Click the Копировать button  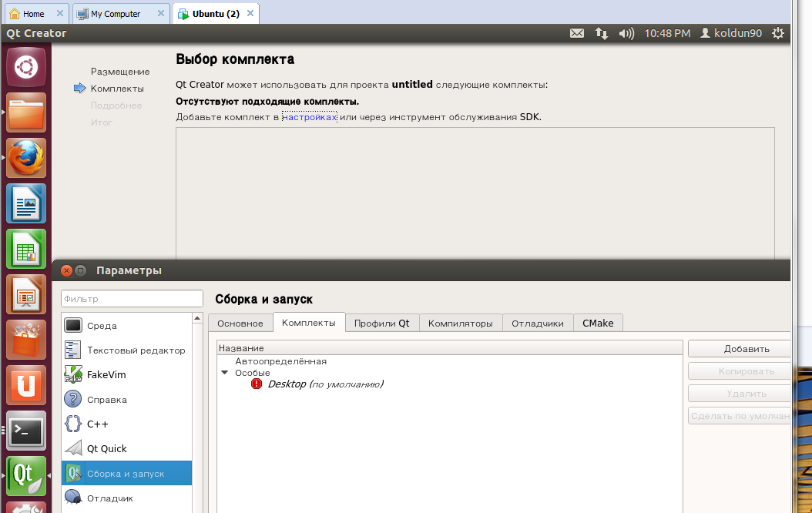point(740,371)
